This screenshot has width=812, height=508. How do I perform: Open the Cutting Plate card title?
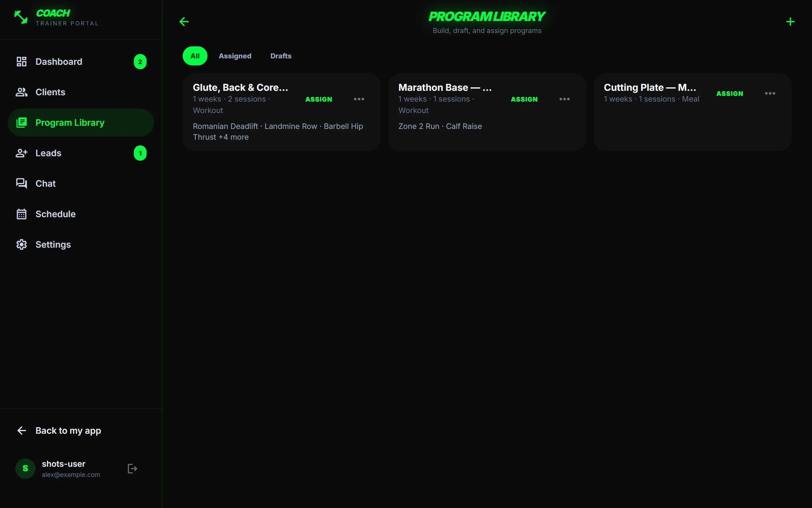650,87
